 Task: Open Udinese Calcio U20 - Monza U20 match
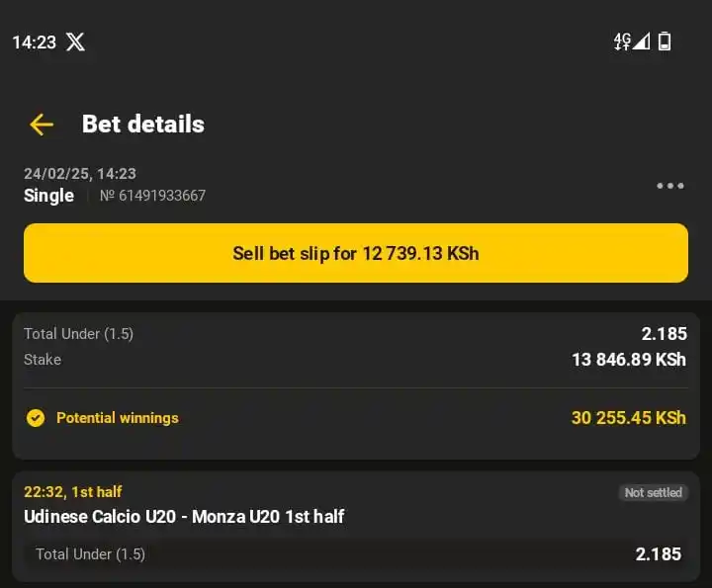pyautogui.click(x=184, y=516)
